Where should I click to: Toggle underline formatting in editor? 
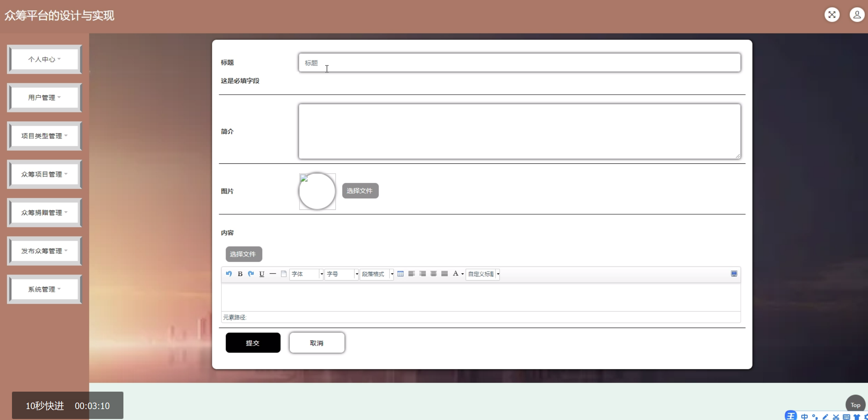262,274
